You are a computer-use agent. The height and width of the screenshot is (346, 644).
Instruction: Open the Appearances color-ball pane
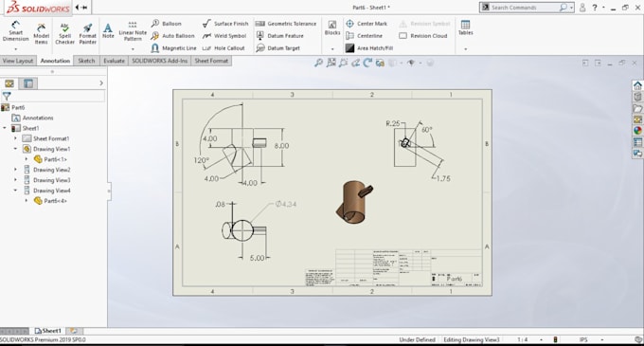(637, 131)
